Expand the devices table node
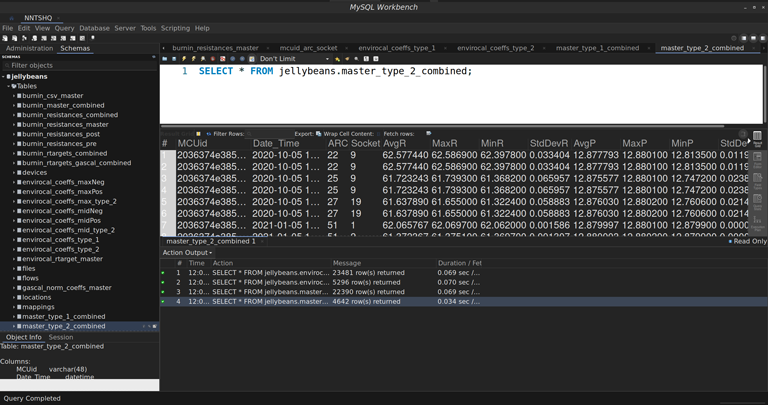Viewport: 768px width, 405px height. [x=14, y=172]
